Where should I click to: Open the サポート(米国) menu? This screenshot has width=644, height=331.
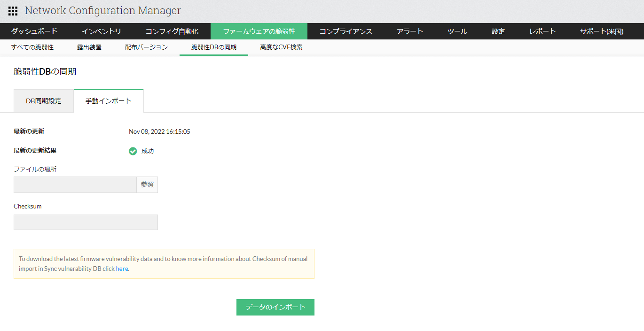point(602,31)
